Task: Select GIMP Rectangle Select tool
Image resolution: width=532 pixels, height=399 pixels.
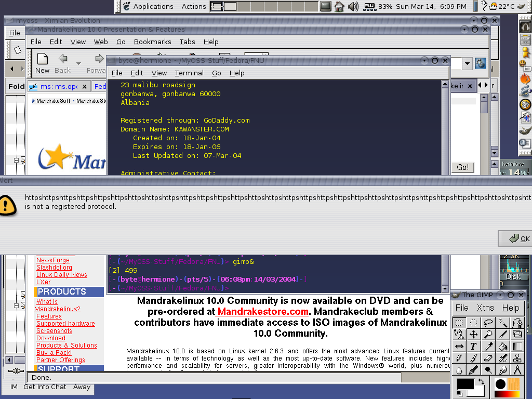Action: 459,323
